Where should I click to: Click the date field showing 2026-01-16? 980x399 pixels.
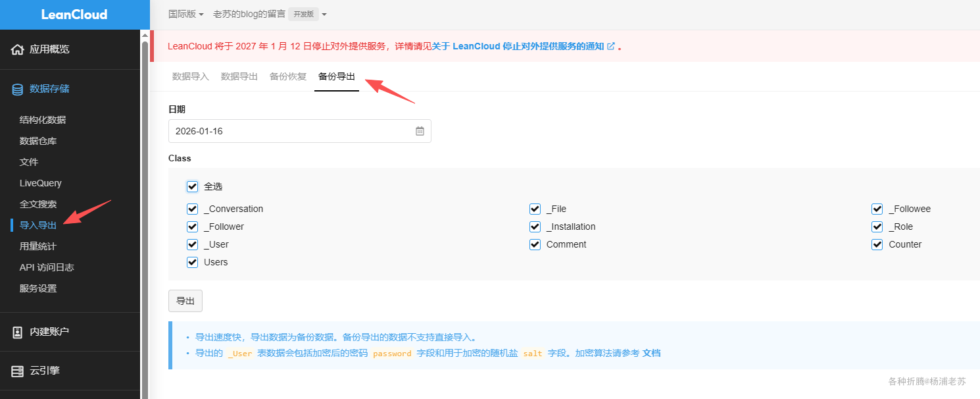tap(300, 131)
